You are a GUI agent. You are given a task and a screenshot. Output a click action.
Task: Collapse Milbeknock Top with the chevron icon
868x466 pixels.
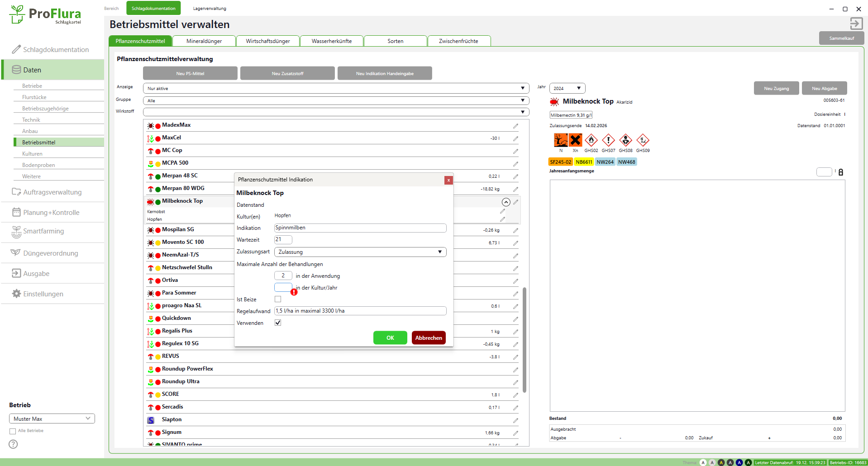pyautogui.click(x=506, y=202)
